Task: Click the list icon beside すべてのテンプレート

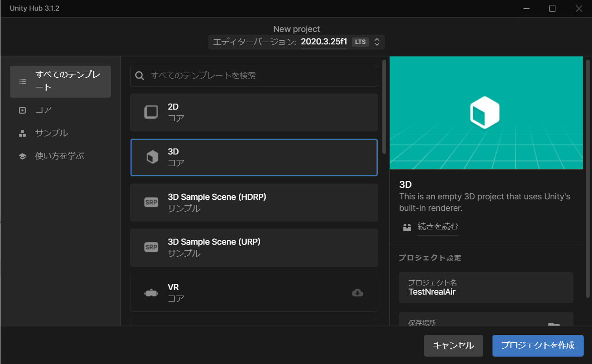Action: coord(22,81)
